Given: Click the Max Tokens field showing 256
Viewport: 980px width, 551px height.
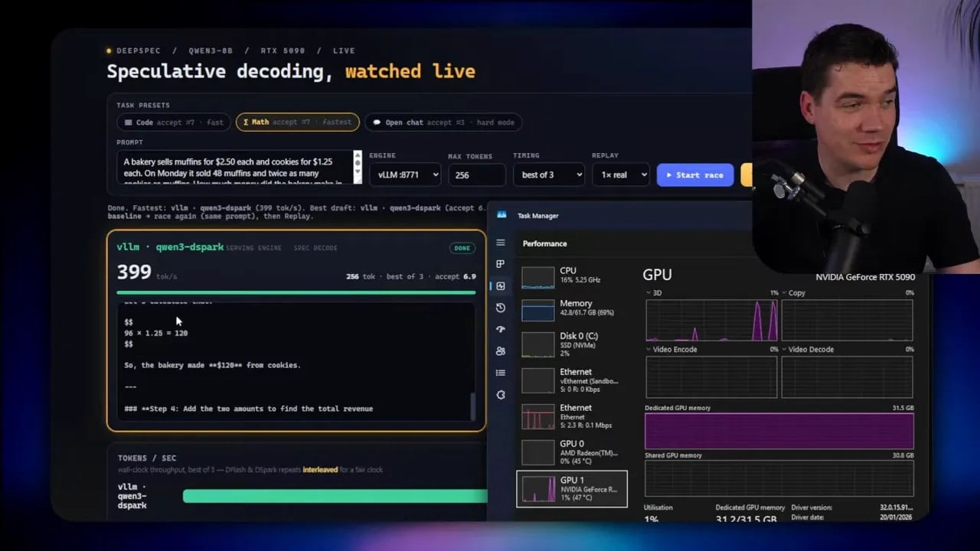Looking at the screenshot, I should tap(476, 175).
